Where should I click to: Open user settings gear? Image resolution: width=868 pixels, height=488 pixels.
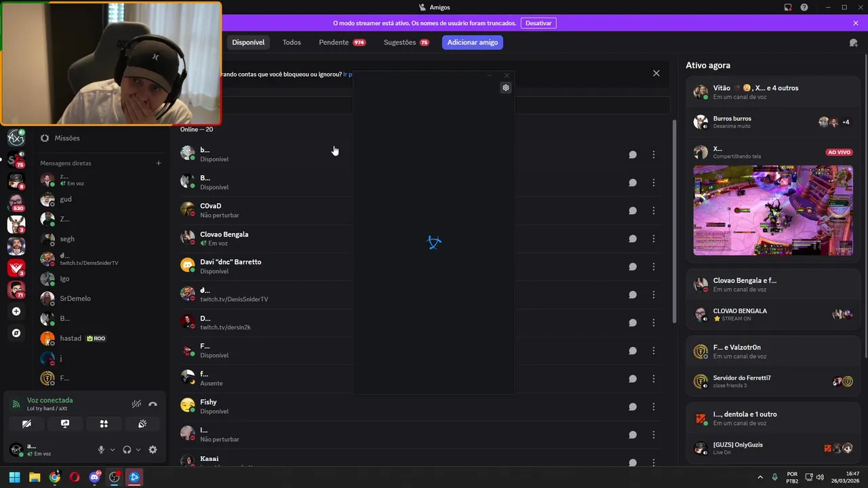point(153,449)
